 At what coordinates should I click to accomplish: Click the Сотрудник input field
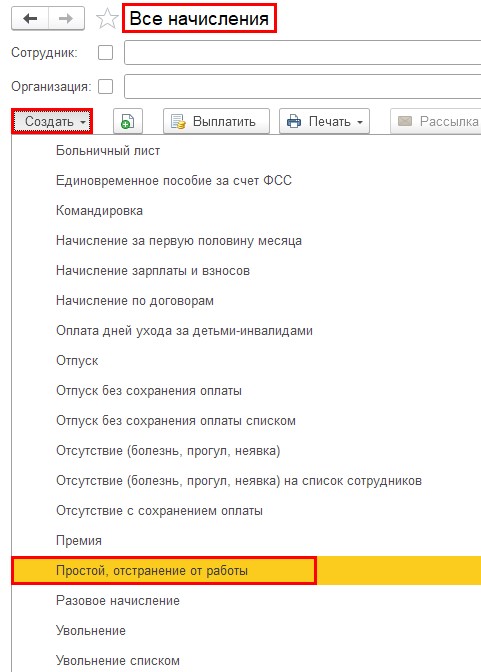[x=303, y=53]
